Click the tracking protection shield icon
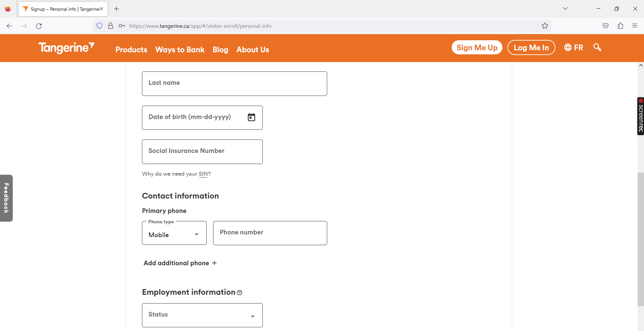The height and width of the screenshot is (331, 644). click(99, 26)
